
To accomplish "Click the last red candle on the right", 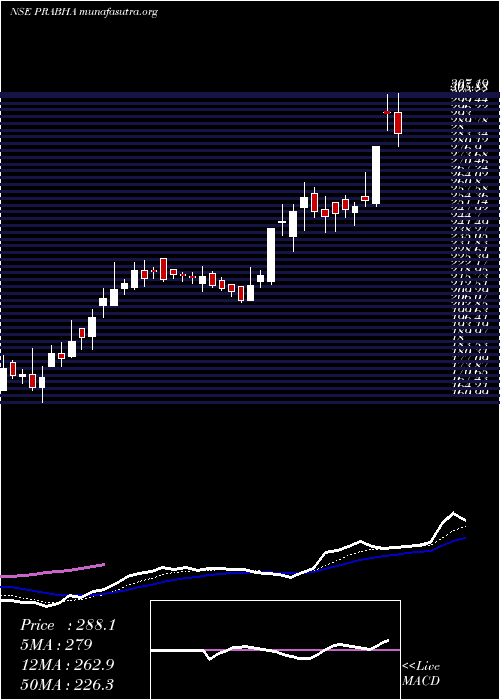I will pos(398,123).
